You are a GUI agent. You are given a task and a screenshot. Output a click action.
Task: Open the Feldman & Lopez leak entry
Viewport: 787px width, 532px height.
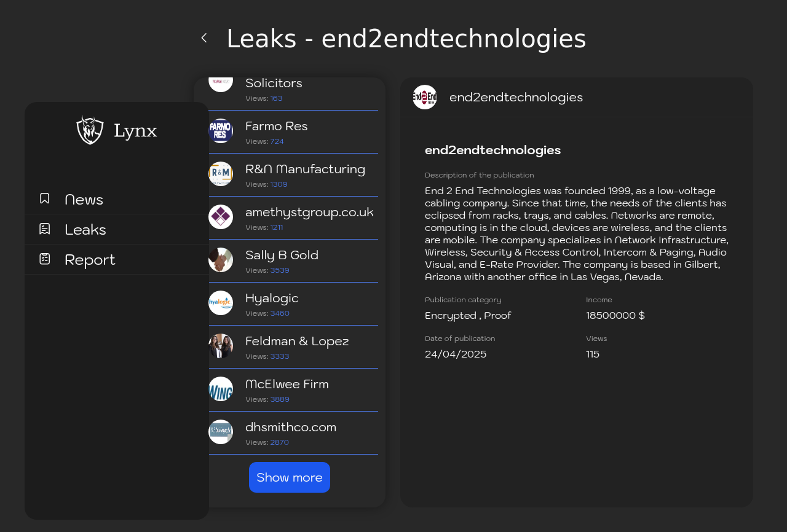tap(293, 347)
